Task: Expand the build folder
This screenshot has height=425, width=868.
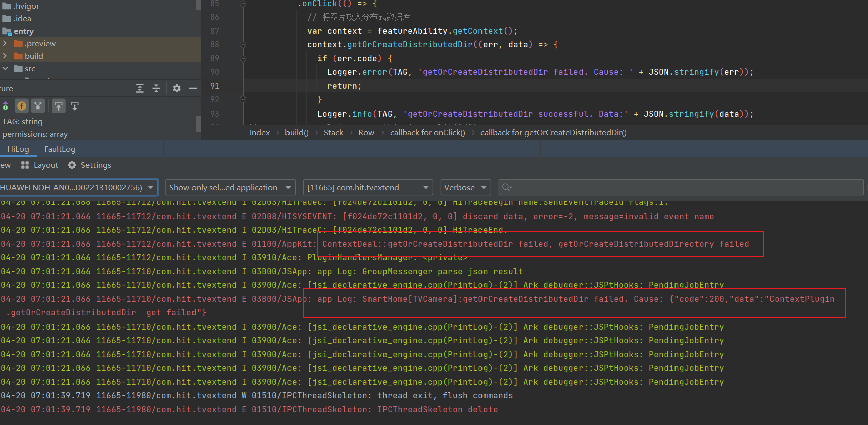Action: (x=5, y=56)
